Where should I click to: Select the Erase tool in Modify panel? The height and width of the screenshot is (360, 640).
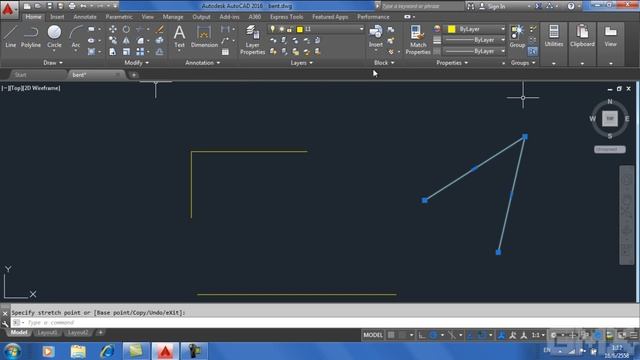coord(160,29)
